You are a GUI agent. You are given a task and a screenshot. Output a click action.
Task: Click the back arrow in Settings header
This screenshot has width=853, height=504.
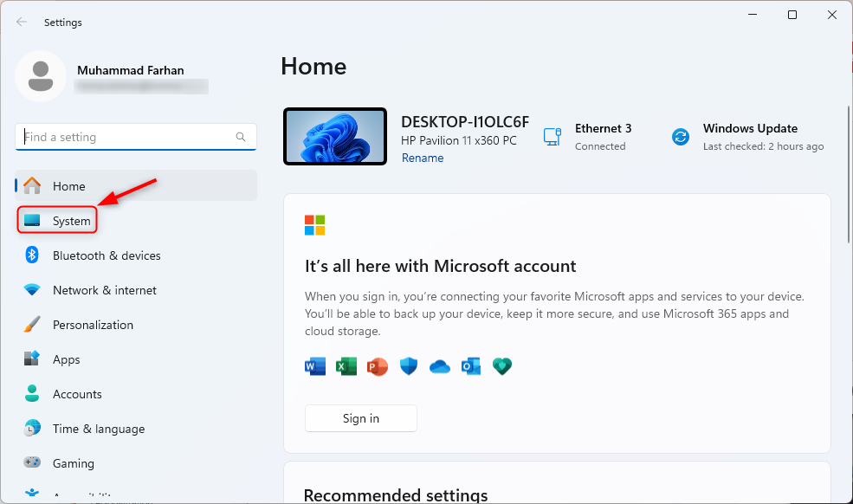click(x=21, y=22)
